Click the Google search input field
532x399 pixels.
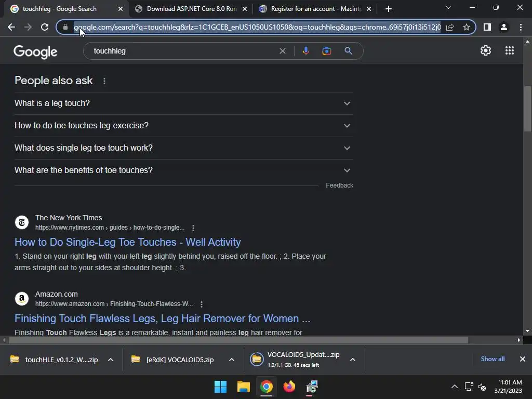[183, 51]
